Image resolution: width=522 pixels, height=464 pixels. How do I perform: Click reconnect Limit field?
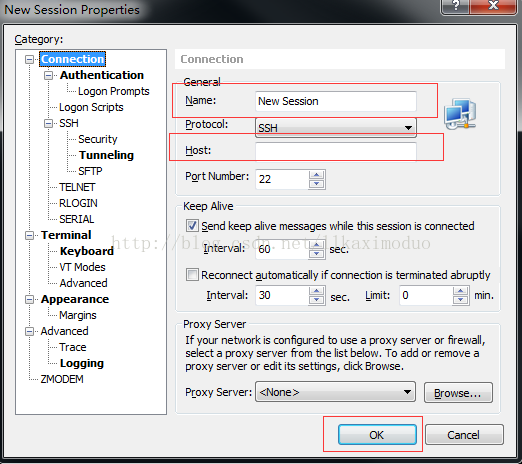tap(426, 295)
